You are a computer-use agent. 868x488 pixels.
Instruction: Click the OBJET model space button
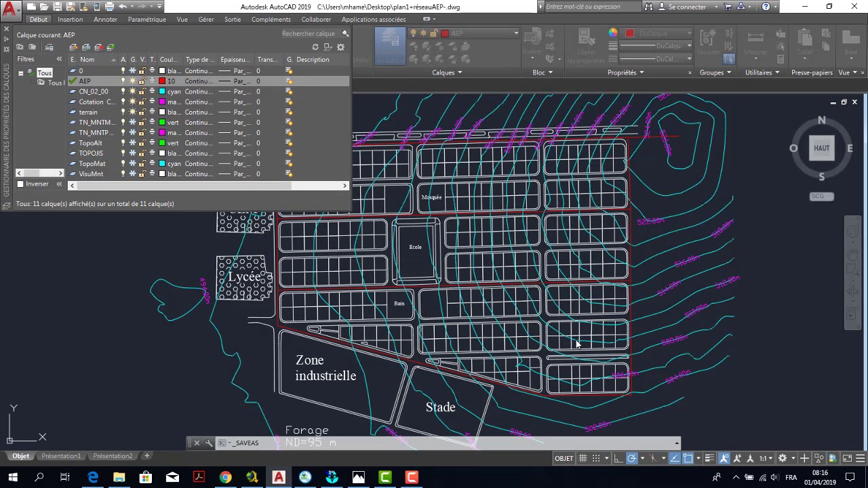pyautogui.click(x=564, y=458)
